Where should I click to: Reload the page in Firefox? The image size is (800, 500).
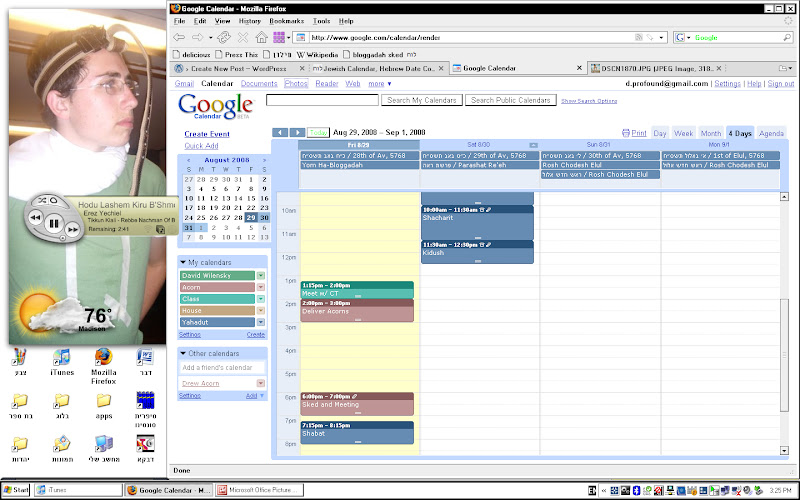click(223, 37)
